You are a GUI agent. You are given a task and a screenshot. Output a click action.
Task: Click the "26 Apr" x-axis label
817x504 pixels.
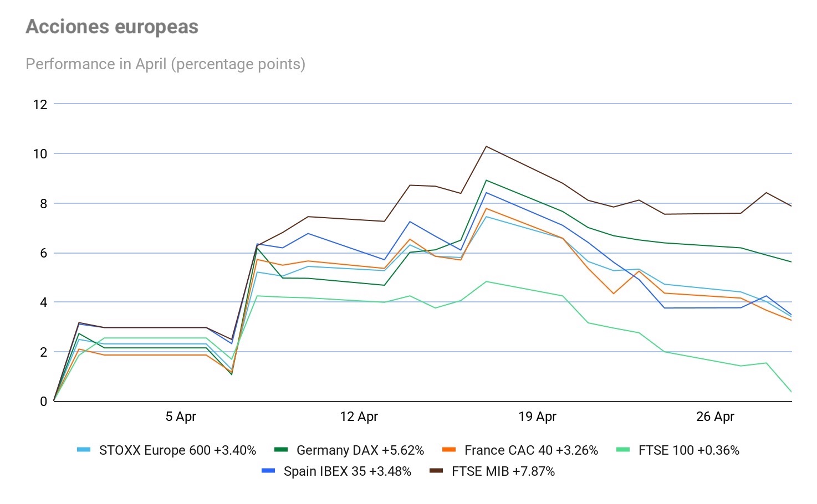point(715,416)
